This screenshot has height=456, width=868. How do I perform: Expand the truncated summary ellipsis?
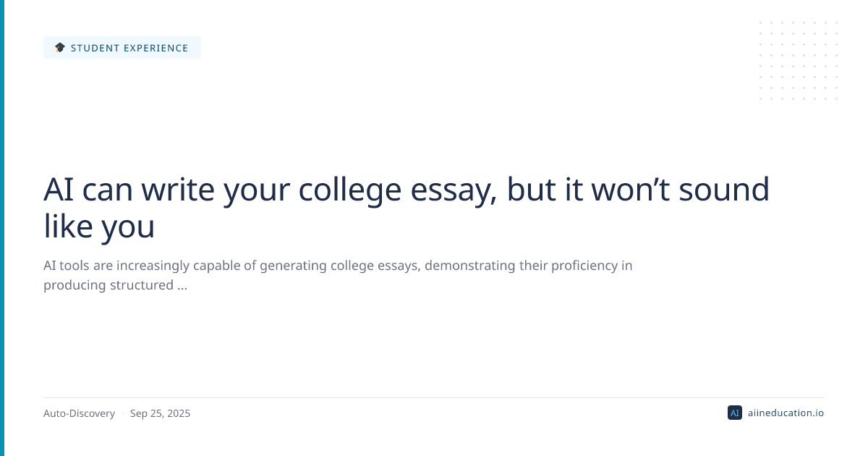coord(182,285)
